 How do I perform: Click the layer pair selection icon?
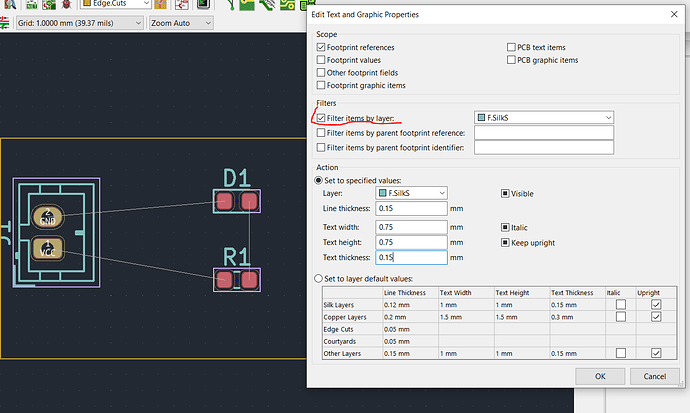tap(161, 4)
